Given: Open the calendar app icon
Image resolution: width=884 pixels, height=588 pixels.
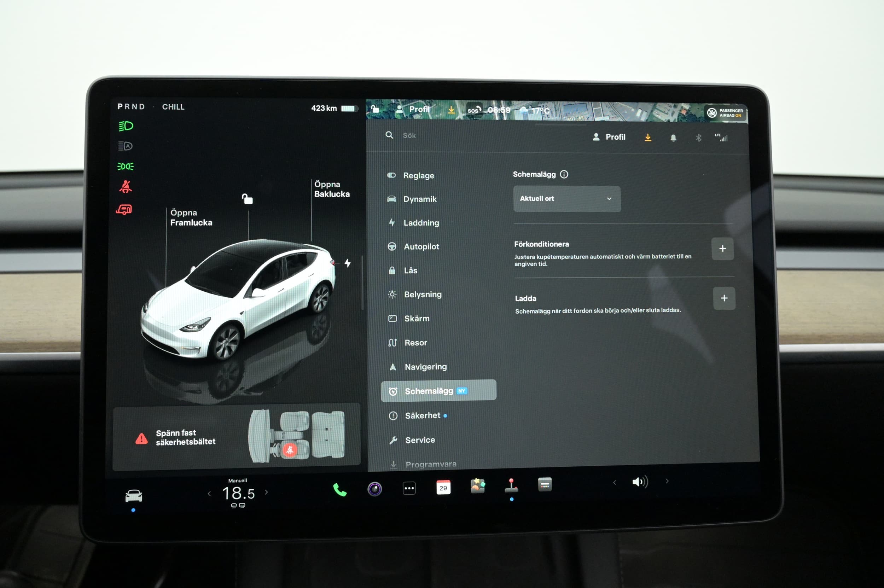Looking at the screenshot, I should (443, 488).
